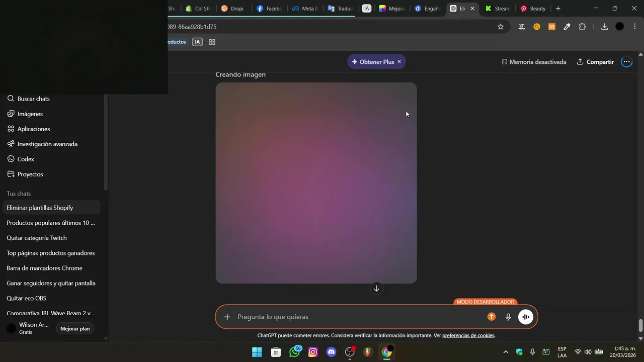Viewport: 644px width, 362px height.
Task: Switch to the Meta Business tab
Action: pos(304,9)
